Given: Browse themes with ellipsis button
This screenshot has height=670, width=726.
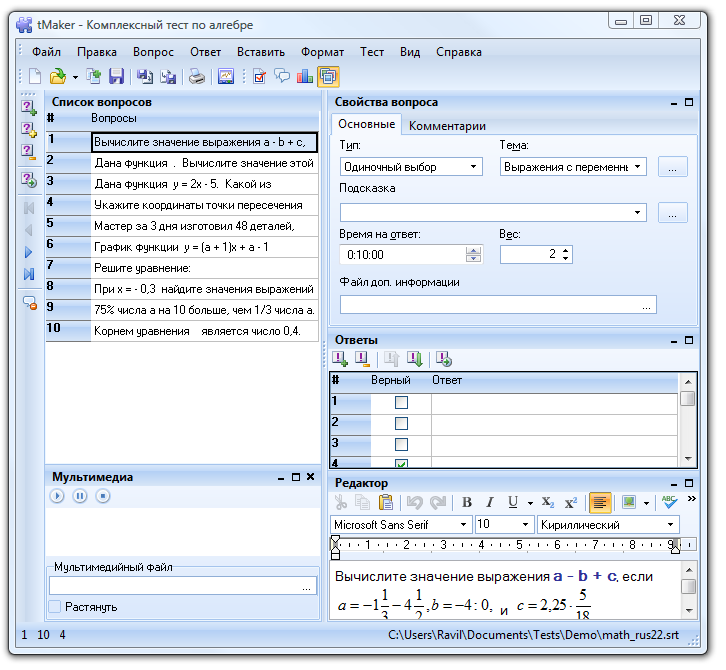Looking at the screenshot, I should click(672, 167).
